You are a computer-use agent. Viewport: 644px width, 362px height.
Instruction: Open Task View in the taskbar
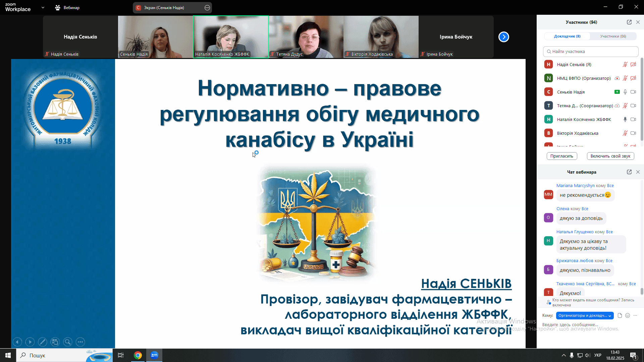tap(121, 355)
